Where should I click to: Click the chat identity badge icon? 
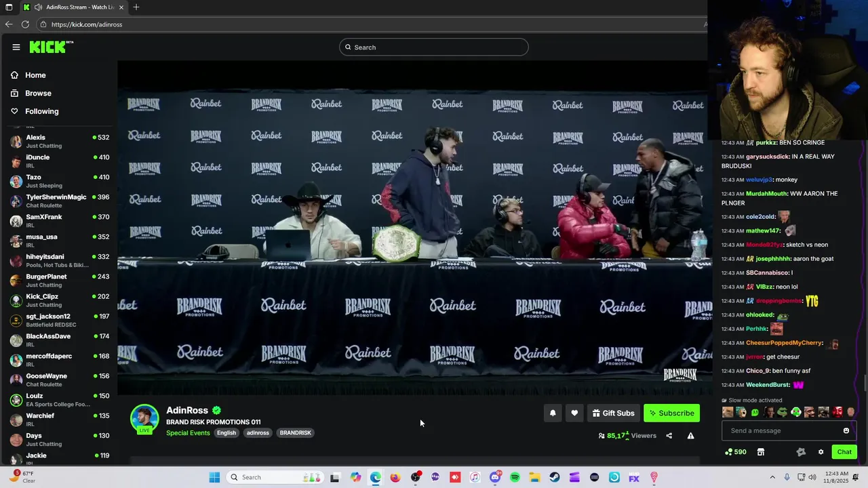click(801, 452)
